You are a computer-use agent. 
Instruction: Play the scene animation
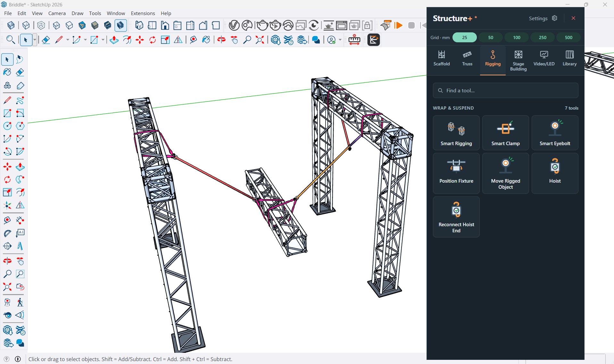click(398, 25)
